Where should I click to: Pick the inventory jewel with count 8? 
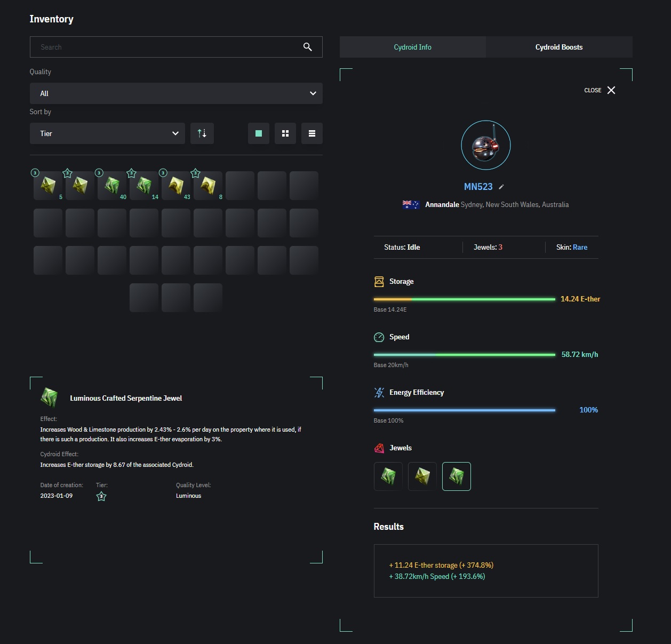point(208,186)
